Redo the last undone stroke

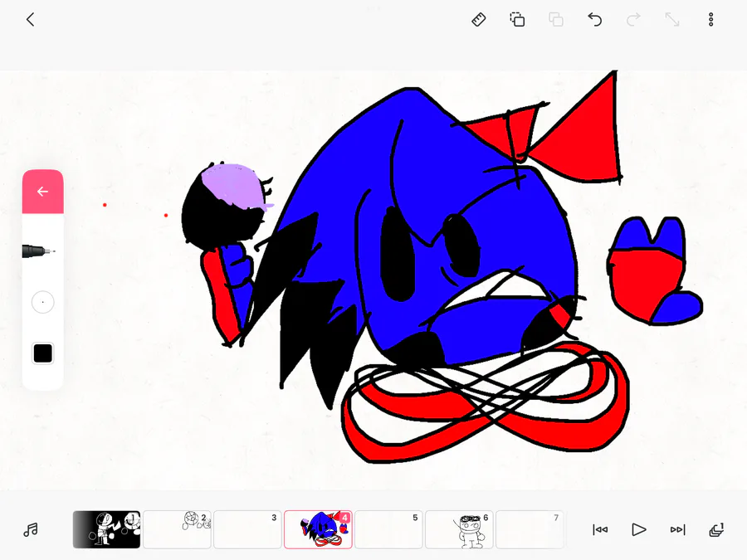[x=633, y=20]
